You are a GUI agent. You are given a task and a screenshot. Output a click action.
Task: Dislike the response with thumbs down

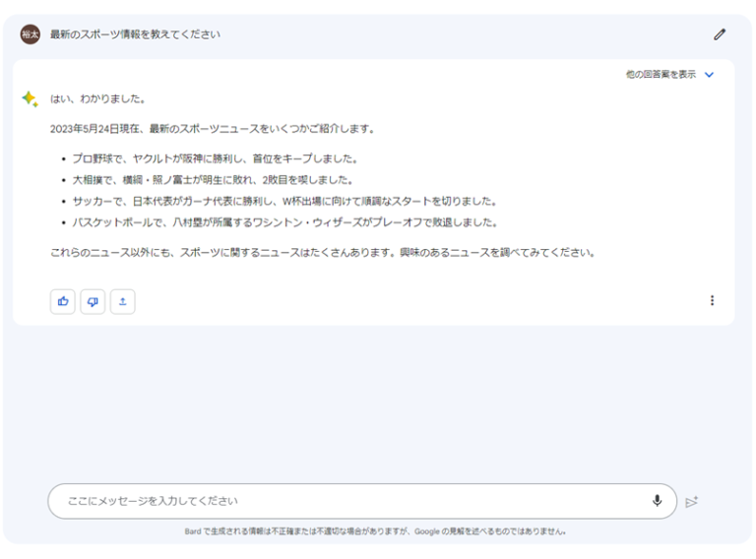(x=93, y=302)
